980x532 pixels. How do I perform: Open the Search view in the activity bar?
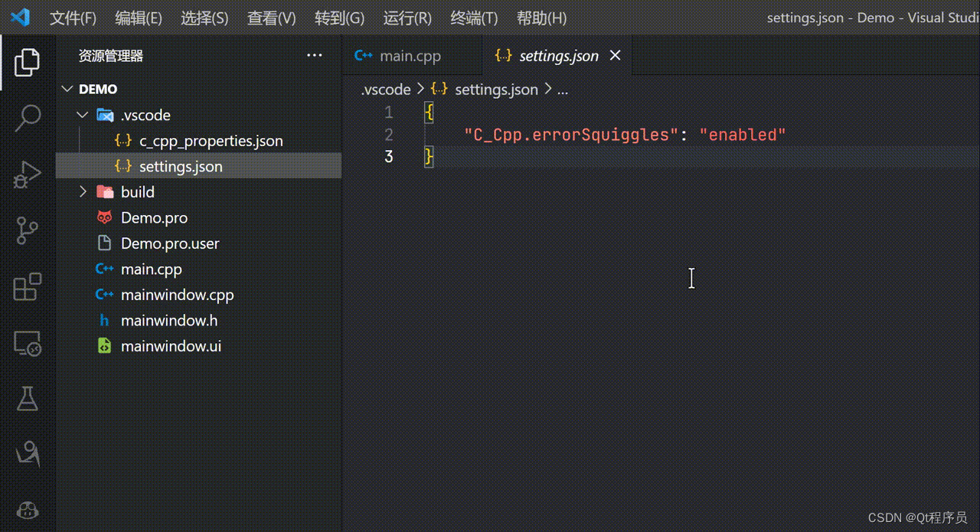click(28, 118)
